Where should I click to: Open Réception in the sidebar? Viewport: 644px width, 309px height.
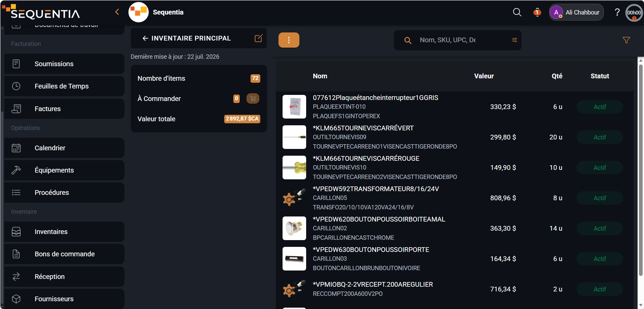coord(64,277)
